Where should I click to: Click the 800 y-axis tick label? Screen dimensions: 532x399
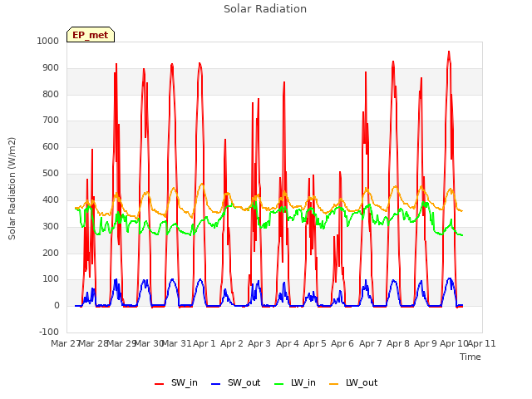(51, 94)
